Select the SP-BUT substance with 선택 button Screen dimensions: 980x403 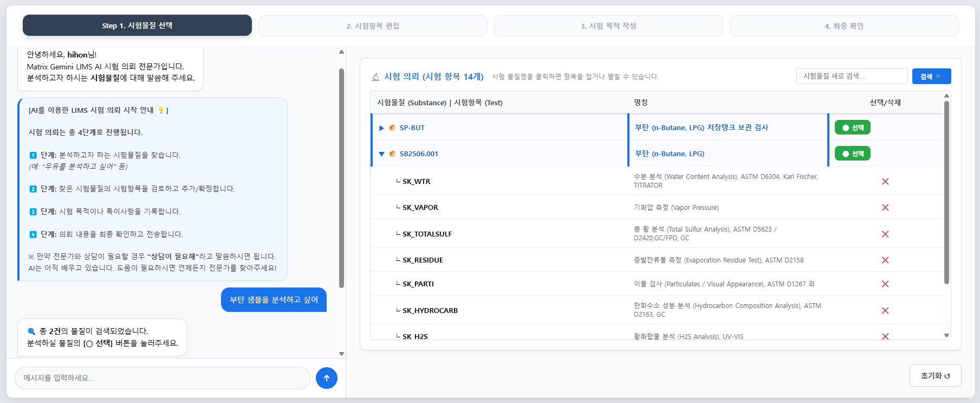(x=853, y=127)
